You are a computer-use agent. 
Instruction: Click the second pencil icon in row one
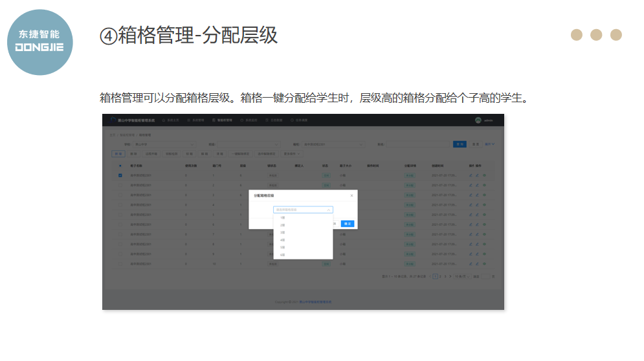477,175
